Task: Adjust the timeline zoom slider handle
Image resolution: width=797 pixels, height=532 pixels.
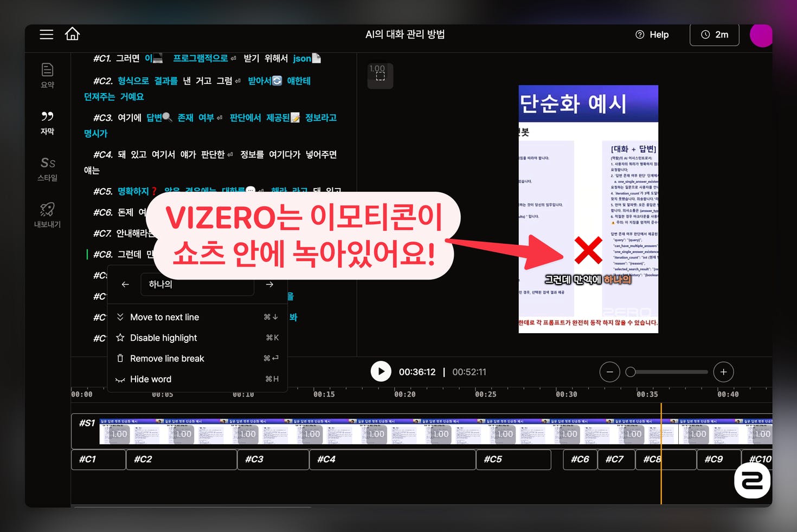Action: 631,372
